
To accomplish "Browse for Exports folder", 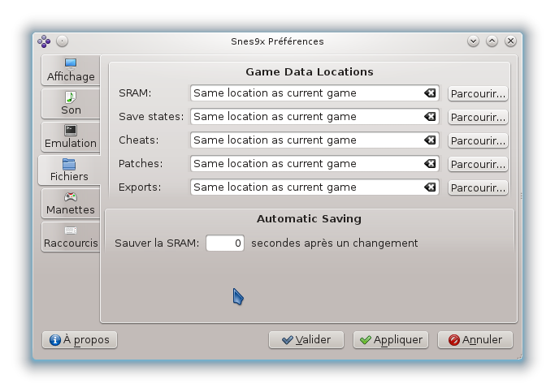I will pyautogui.click(x=478, y=187).
